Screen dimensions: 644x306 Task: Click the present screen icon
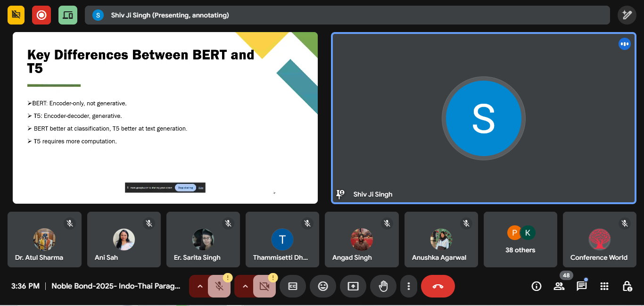(x=353, y=286)
